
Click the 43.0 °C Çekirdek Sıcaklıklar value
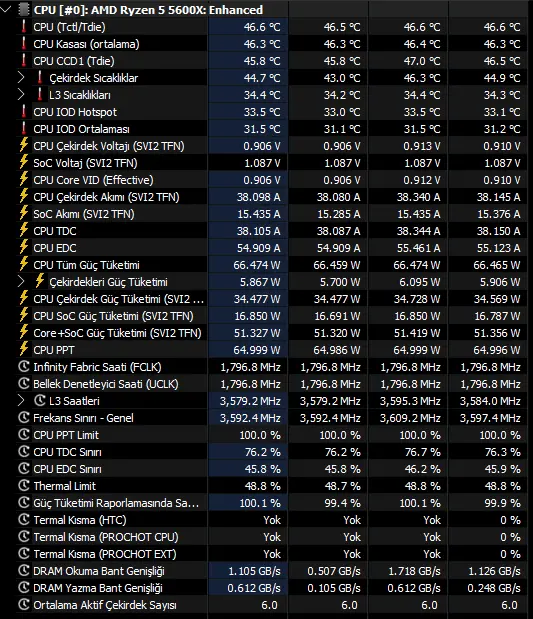342,78
